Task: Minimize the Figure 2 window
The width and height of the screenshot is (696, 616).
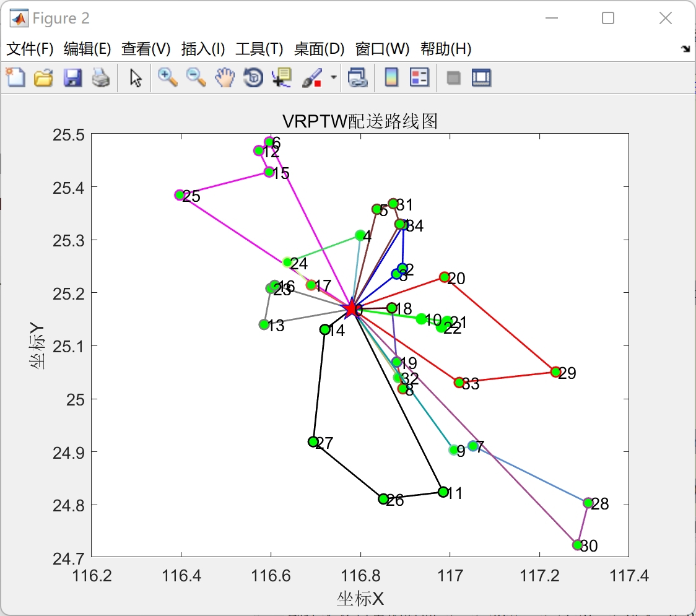Action: (x=551, y=18)
